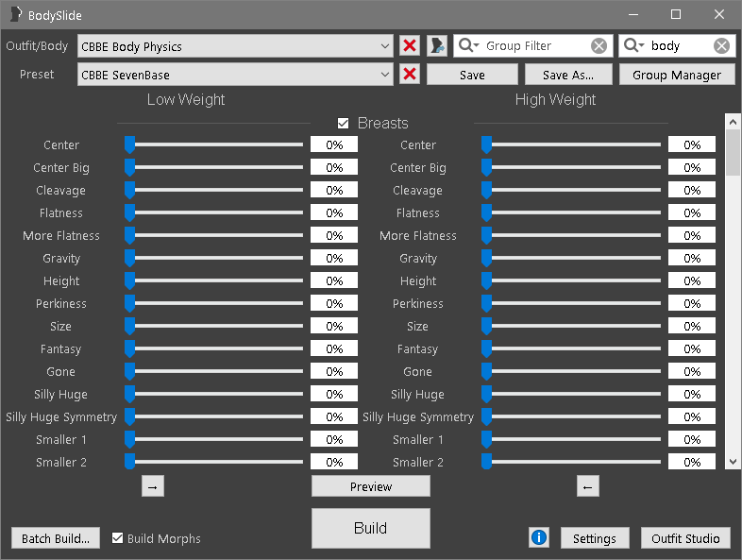Click the Save button

(472, 75)
